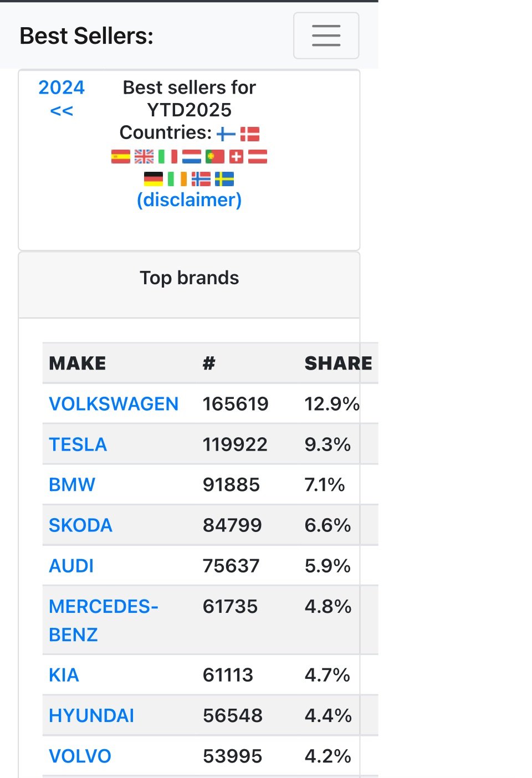Click the SHARE column header
The width and height of the screenshot is (532, 778).
(x=338, y=363)
